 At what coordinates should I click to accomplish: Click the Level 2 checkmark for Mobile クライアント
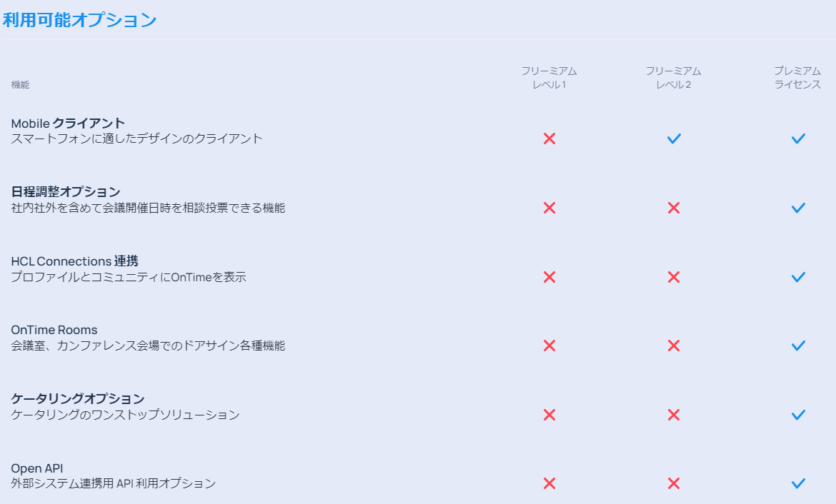(674, 138)
